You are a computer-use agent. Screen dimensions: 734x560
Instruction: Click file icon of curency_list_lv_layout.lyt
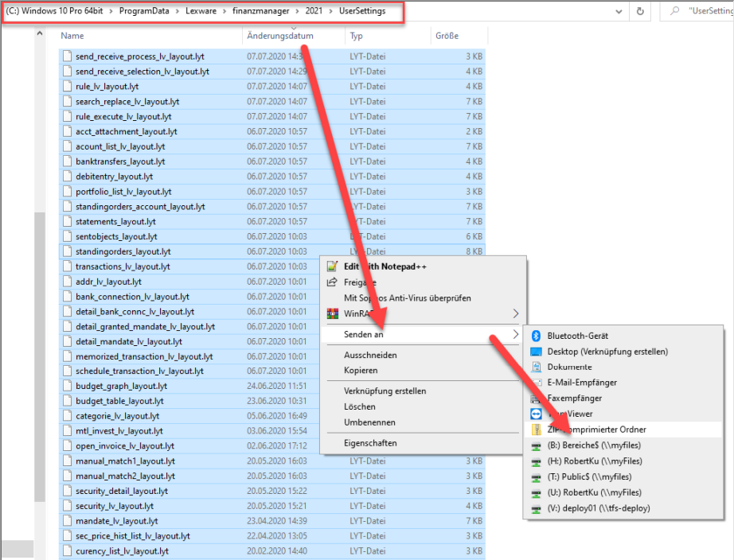click(68, 551)
